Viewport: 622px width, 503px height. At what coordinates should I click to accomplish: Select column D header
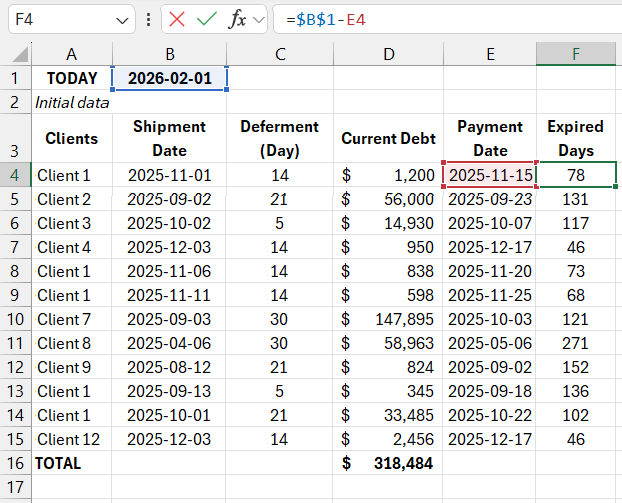tap(388, 54)
